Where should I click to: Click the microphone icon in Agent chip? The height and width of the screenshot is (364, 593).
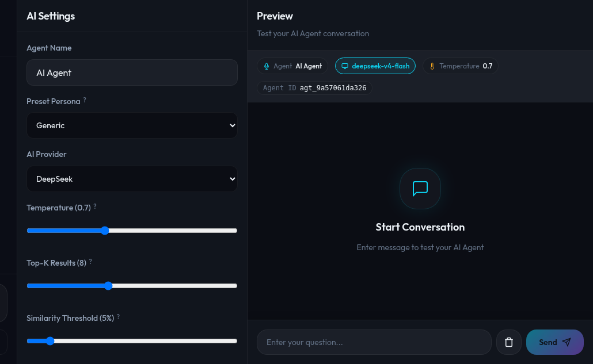267,66
